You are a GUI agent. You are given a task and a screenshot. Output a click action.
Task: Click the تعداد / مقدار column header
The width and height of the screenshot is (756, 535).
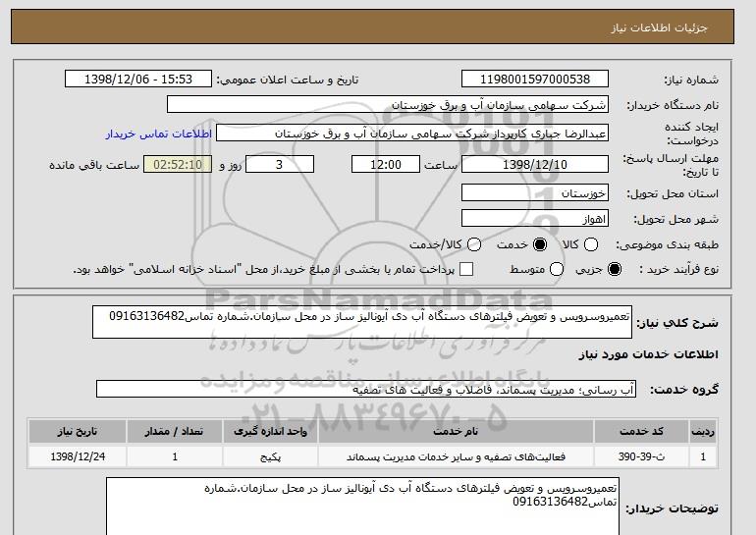(x=175, y=431)
